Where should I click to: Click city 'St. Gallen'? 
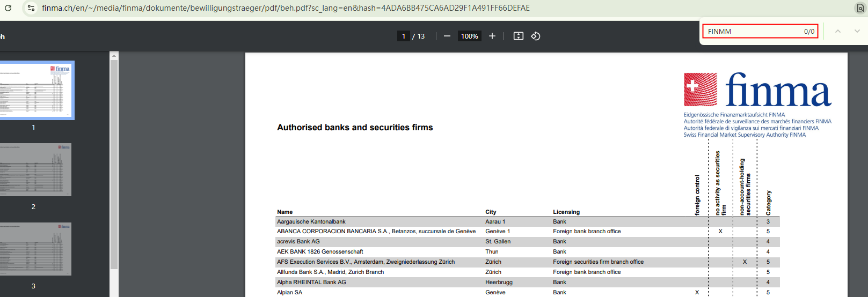498,242
